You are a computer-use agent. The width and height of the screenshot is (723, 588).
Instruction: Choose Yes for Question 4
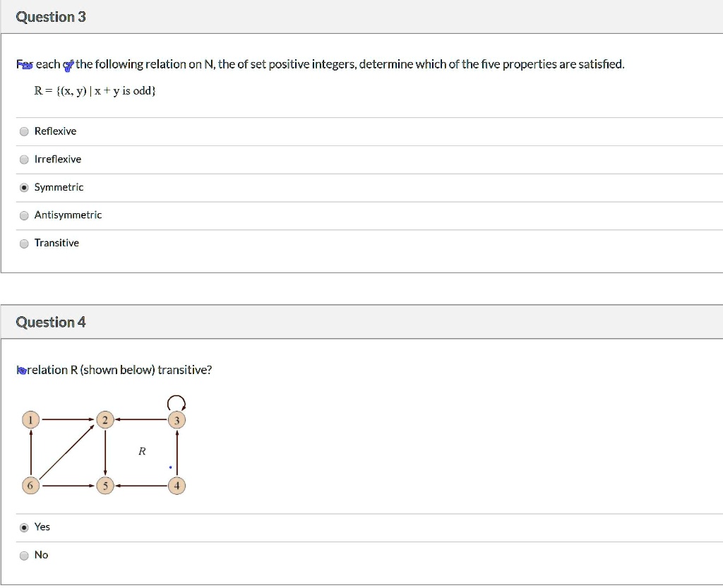[23, 526]
